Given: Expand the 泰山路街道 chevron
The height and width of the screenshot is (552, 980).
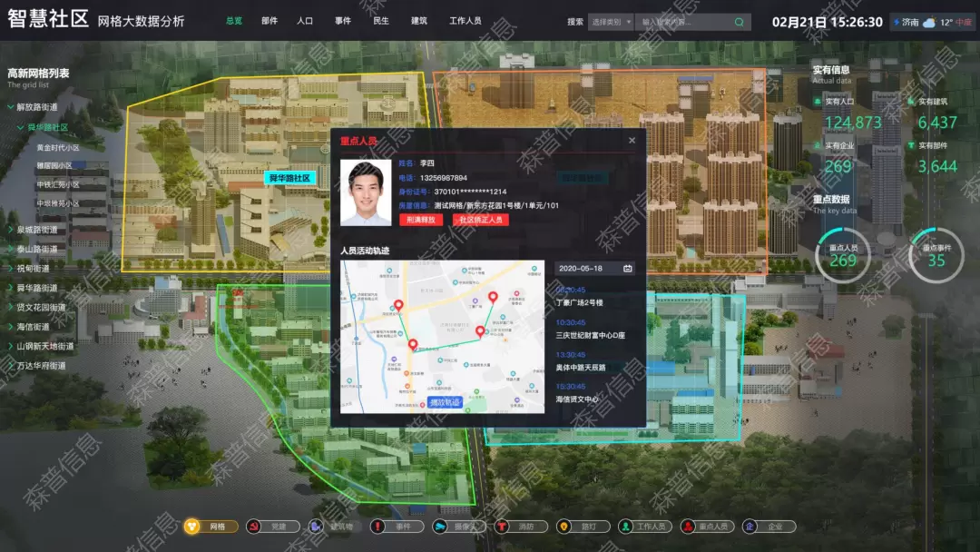Looking at the screenshot, I should tap(11, 249).
